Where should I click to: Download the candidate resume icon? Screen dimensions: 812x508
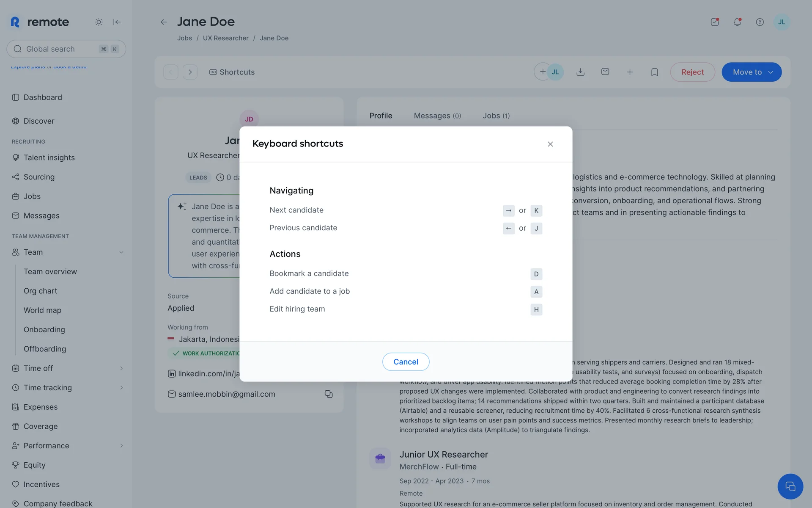tap(580, 72)
